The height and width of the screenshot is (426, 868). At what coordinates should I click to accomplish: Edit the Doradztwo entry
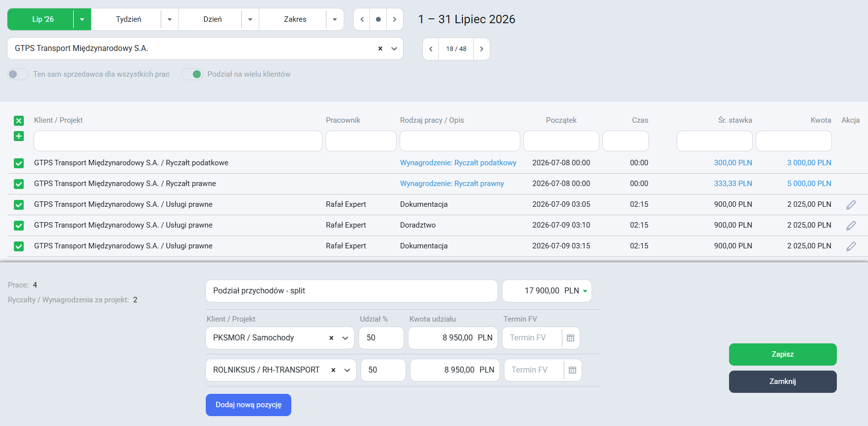pyautogui.click(x=851, y=225)
